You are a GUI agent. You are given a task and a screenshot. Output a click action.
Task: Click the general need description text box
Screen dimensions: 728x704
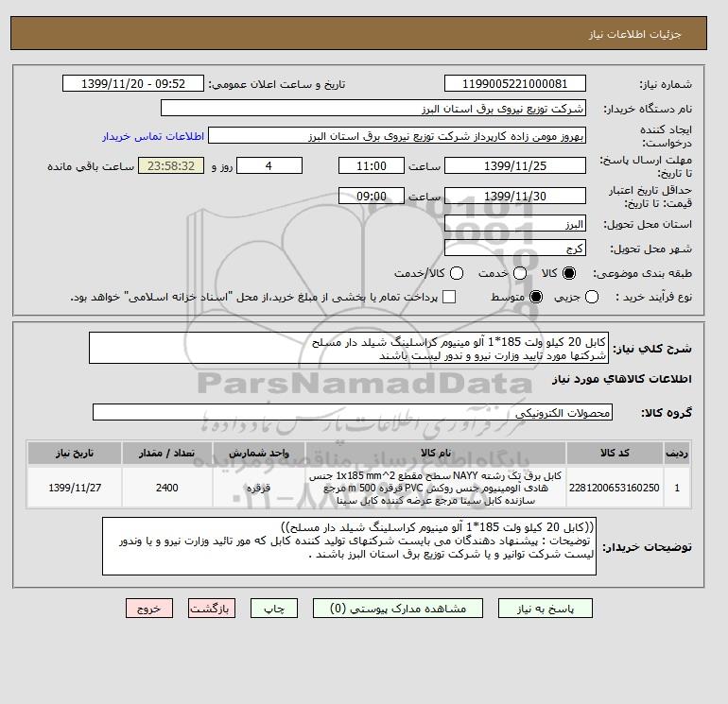[349, 348]
